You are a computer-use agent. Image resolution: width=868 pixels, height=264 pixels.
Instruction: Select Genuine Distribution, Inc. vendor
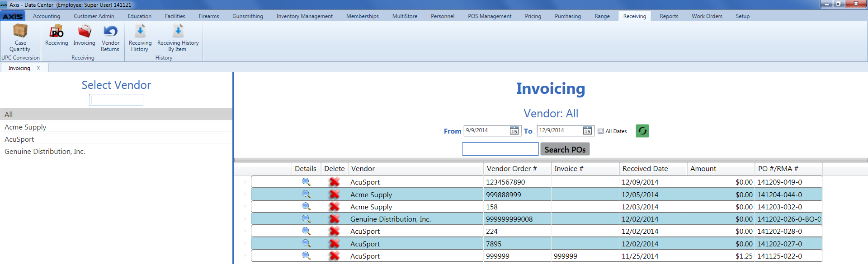(x=116, y=152)
